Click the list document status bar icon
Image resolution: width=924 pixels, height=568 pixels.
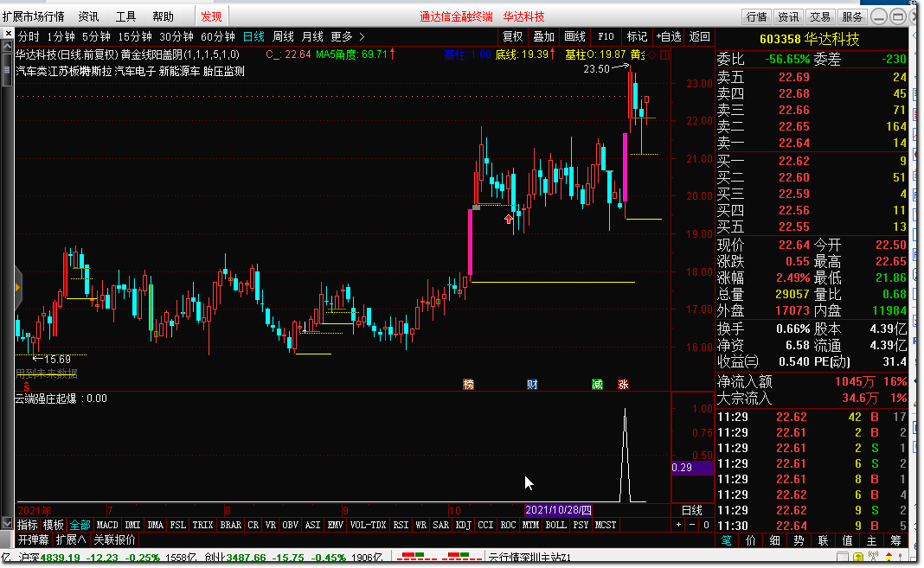[x=843, y=558]
